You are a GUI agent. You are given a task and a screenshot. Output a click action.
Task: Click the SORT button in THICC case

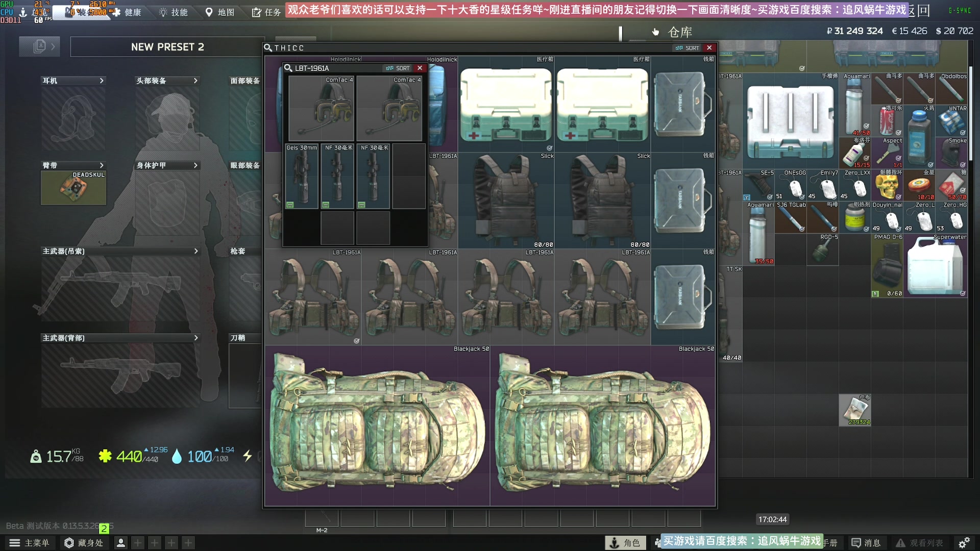tap(687, 48)
